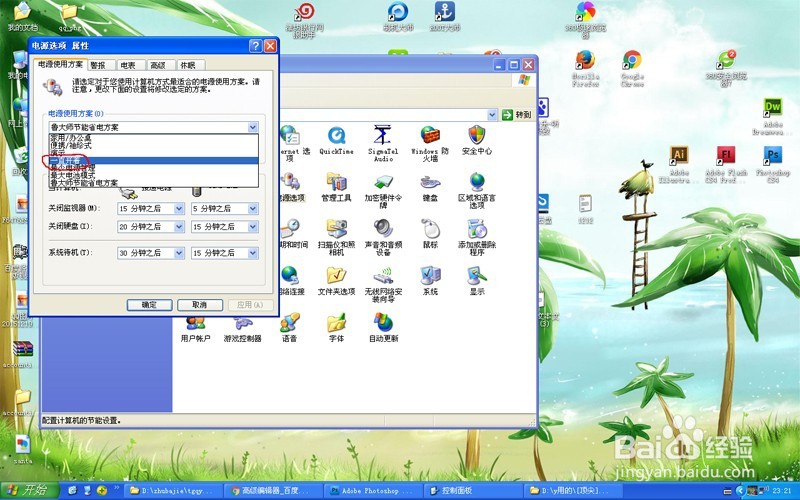Choose 一直开着 in scheme list
This screenshot has width=800, height=500.
tap(154, 161)
